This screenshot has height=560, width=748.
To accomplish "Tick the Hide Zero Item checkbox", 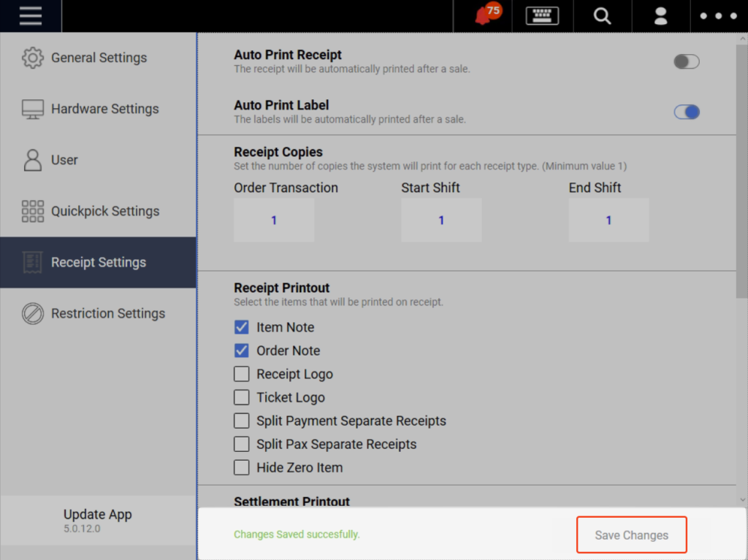I will (x=242, y=467).
